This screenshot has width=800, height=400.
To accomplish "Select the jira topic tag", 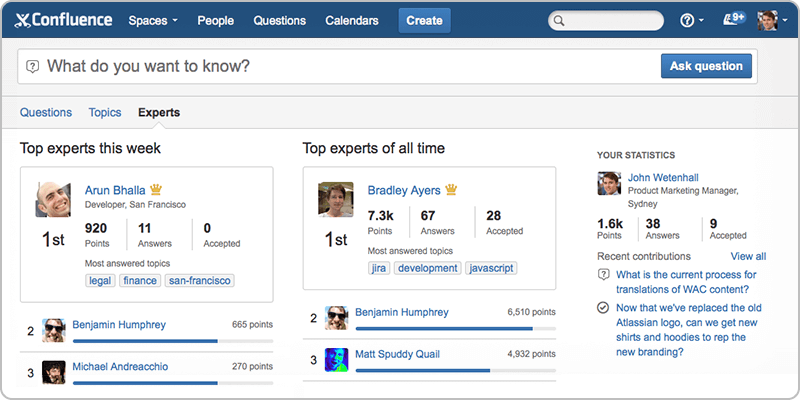I will (x=379, y=268).
